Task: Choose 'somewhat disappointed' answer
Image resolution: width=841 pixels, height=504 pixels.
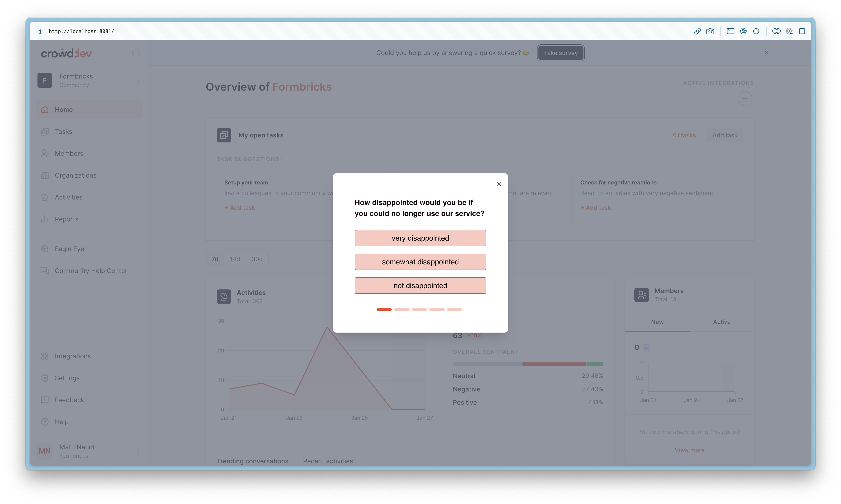Action: point(420,262)
